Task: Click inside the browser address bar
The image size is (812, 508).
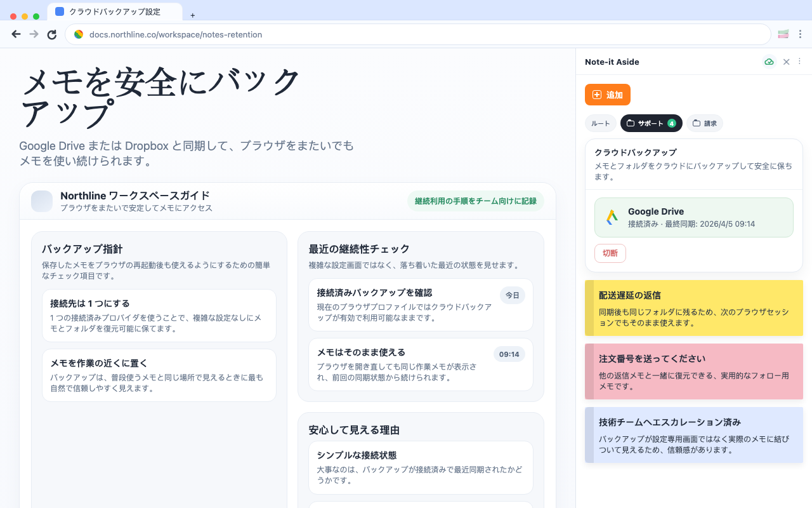Action: tap(254, 34)
